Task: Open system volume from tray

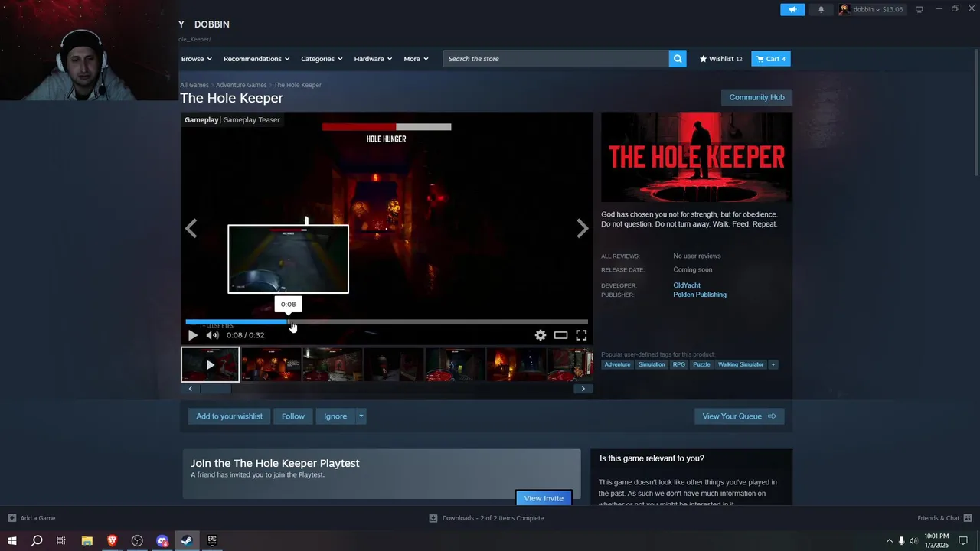Action: coord(913,541)
